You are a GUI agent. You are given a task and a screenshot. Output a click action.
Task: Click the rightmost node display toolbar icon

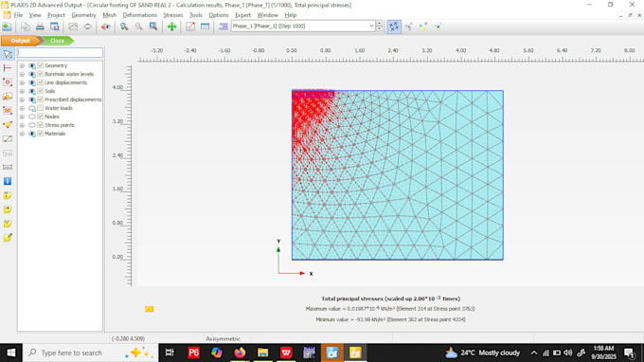click(x=438, y=27)
